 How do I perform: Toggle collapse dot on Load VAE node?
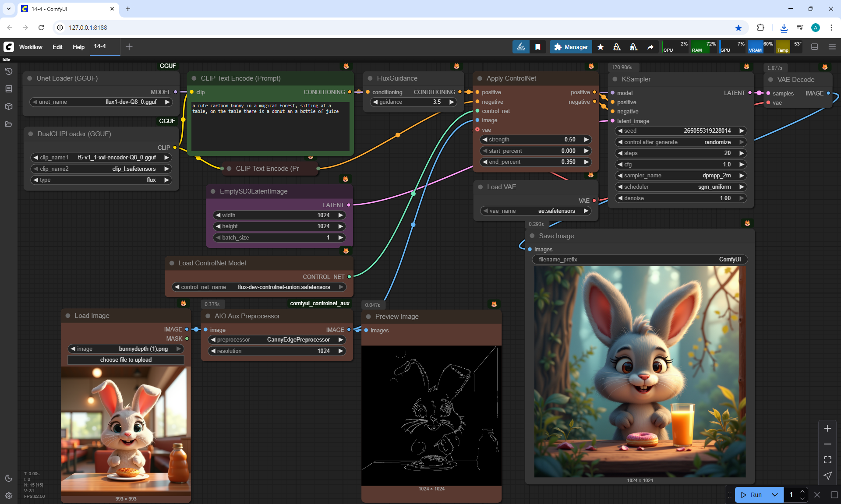[x=481, y=187]
